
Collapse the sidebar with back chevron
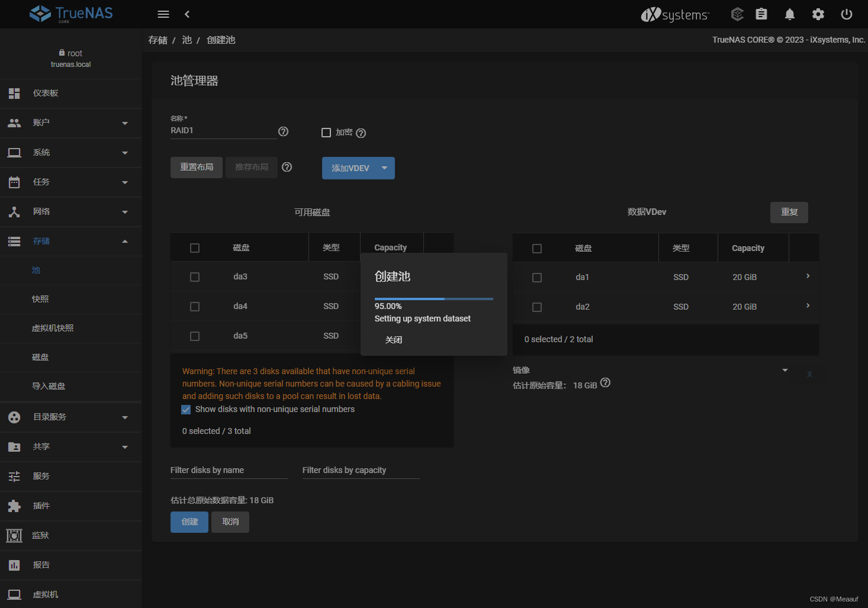coord(187,14)
